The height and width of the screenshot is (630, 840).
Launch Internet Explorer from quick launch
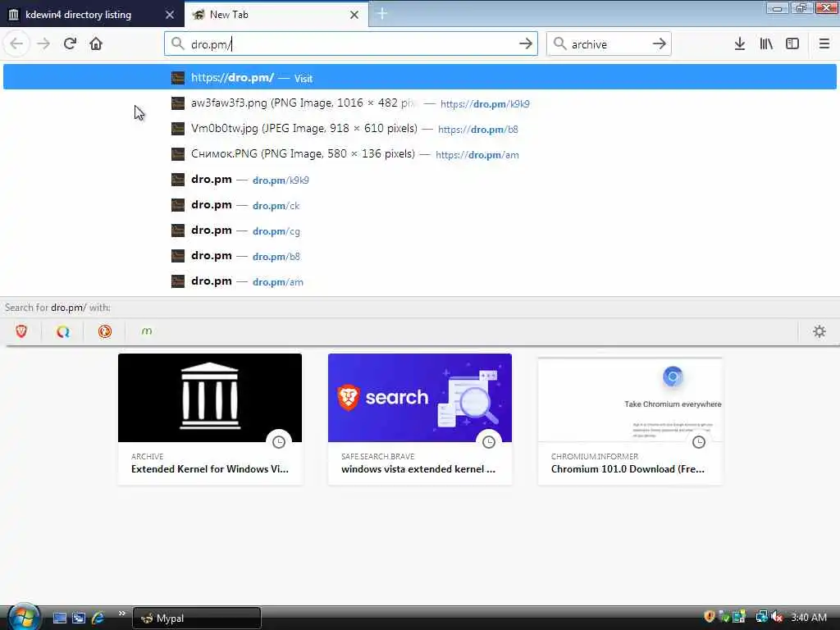click(98, 618)
